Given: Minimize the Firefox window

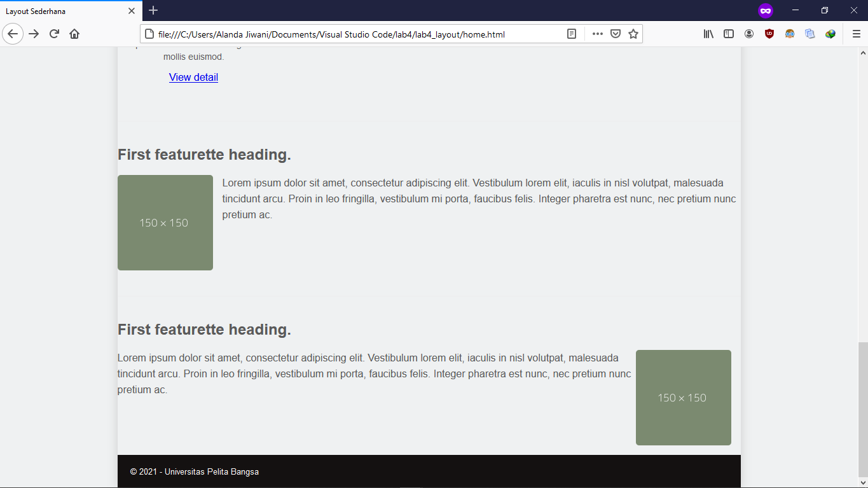Looking at the screenshot, I should coord(796,10).
